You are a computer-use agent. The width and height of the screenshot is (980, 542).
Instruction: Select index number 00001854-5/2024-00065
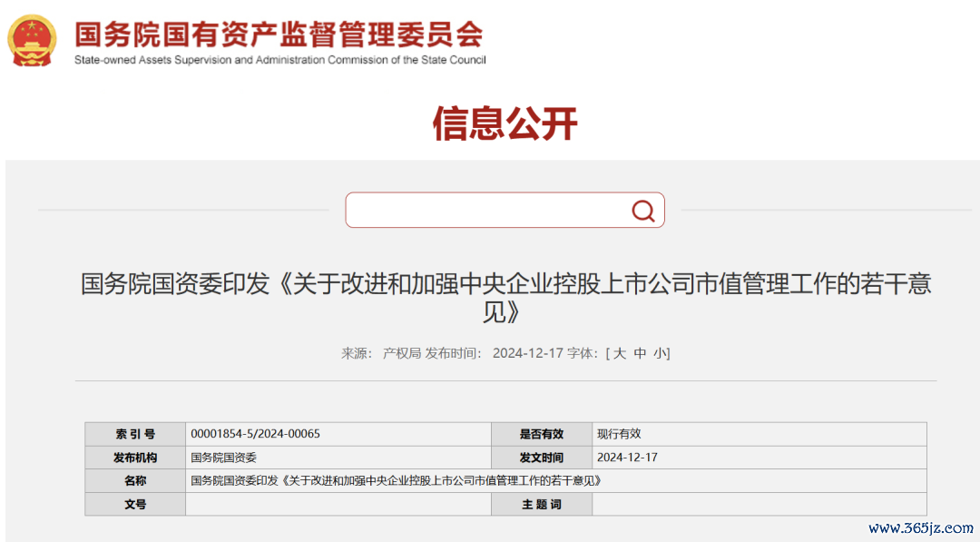(255, 434)
